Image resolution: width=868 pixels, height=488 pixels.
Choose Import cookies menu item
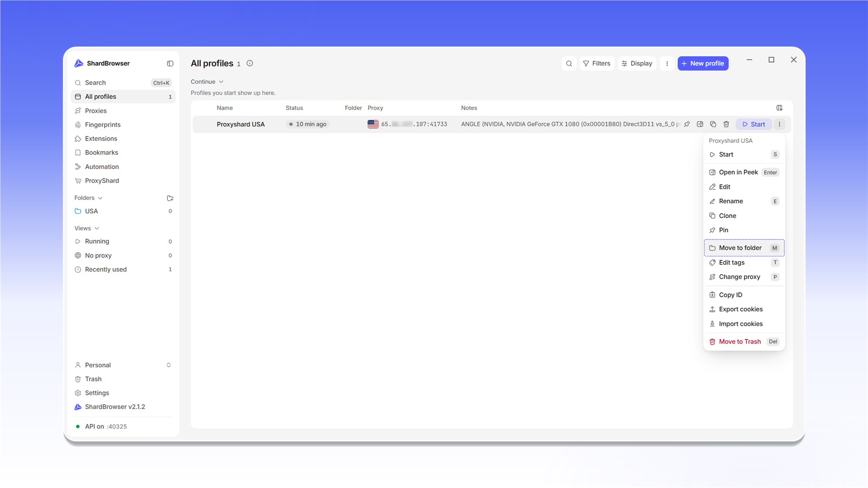tap(744, 324)
